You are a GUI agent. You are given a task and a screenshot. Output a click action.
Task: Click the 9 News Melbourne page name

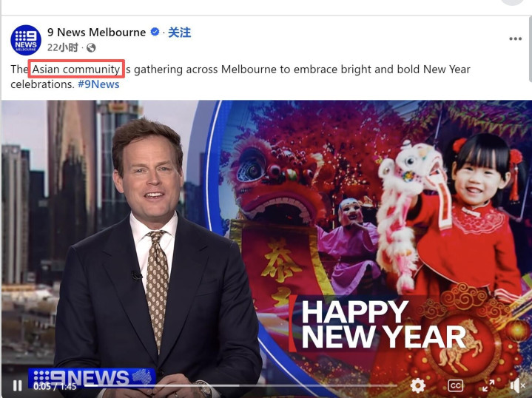coord(96,33)
